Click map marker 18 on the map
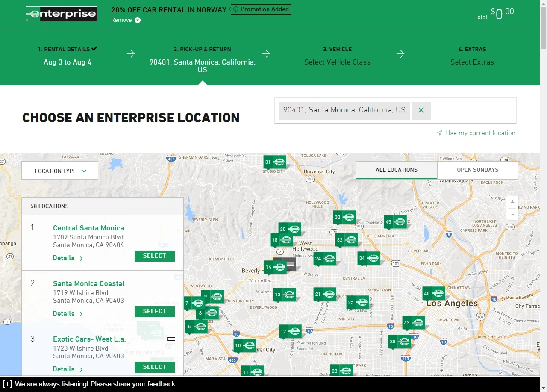This screenshot has height=392, width=547. pos(282,240)
